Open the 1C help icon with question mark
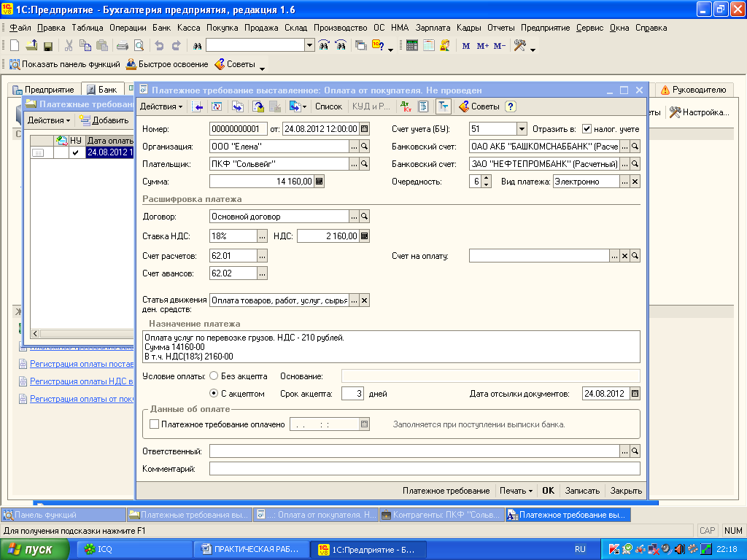The width and height of the screenshot is (747, 560). tap(378, 46)
